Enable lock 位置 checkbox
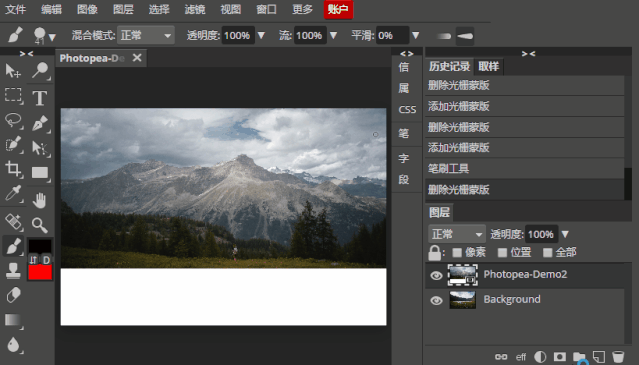The height and width of the screenshot is (365, 639). tap(502, 253)
